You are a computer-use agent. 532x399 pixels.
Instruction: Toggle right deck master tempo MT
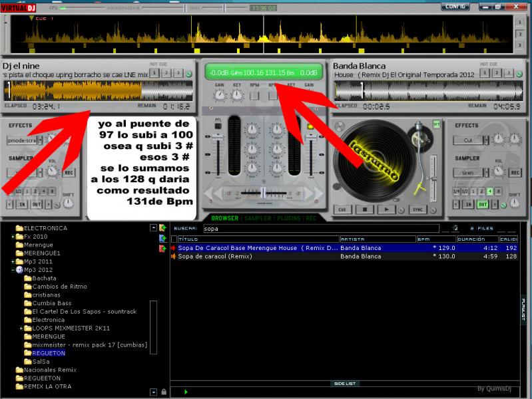click(x=436, y=124)
